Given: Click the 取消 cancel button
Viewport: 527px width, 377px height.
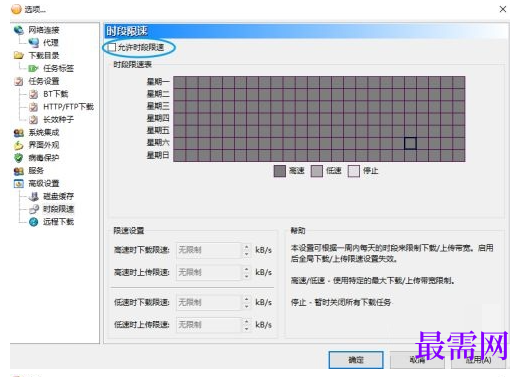Looking at the screenshot, I should click(x=417, y=360).
